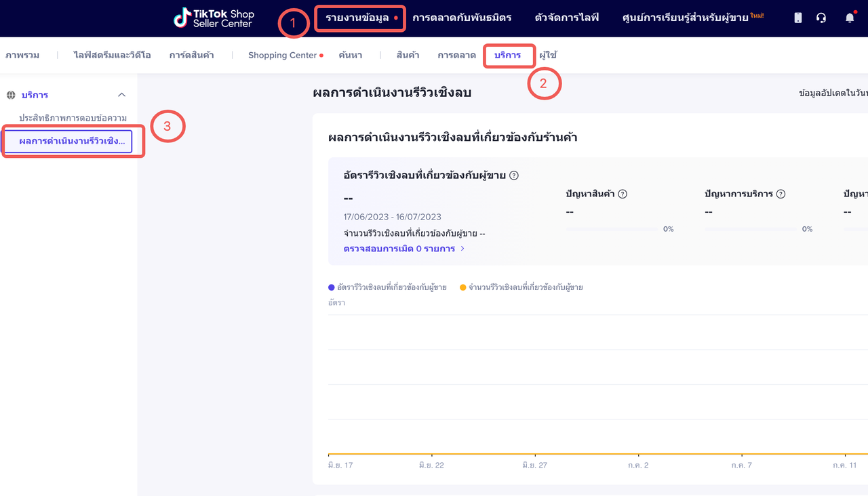Open the รายงานข้อมูล top menu

click(x=357, y=18)
